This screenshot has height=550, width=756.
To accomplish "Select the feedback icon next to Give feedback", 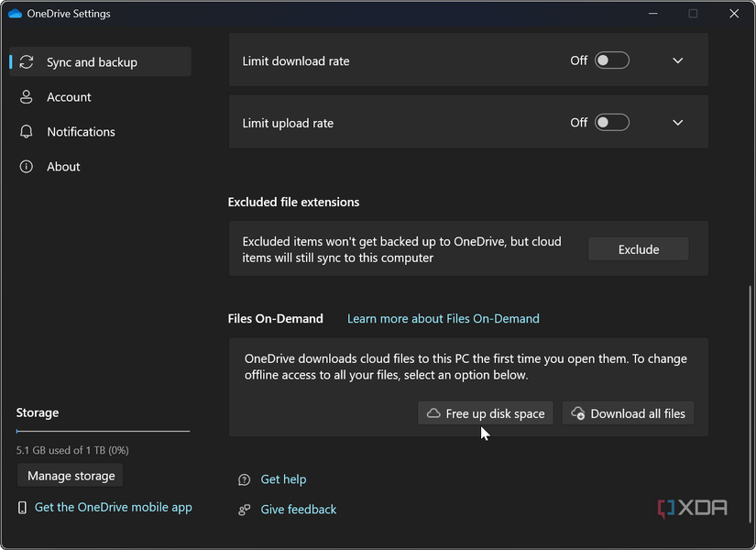I will click(244, 509).
